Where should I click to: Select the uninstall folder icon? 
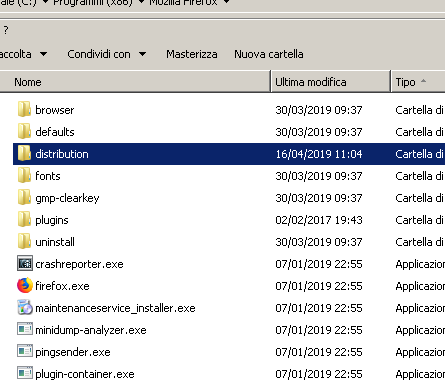pyautogui.click(x=24, y=241)
